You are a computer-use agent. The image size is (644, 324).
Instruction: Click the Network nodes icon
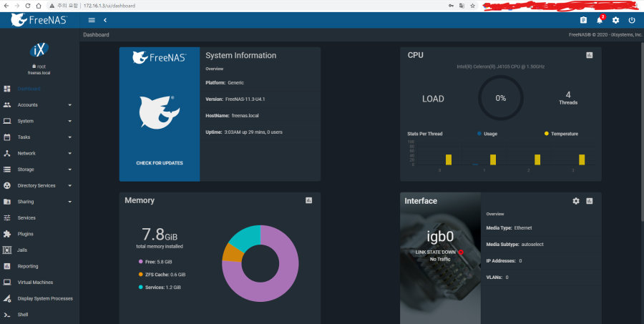(7, 153)
